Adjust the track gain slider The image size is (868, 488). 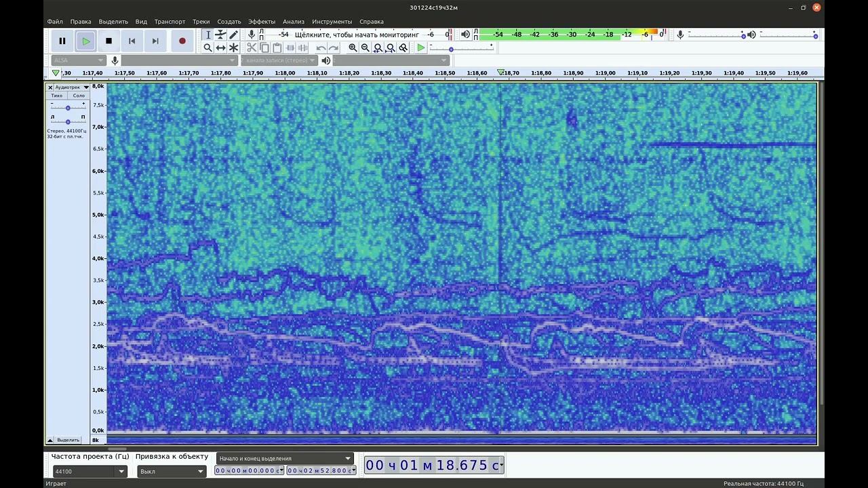tap(68, 108)
